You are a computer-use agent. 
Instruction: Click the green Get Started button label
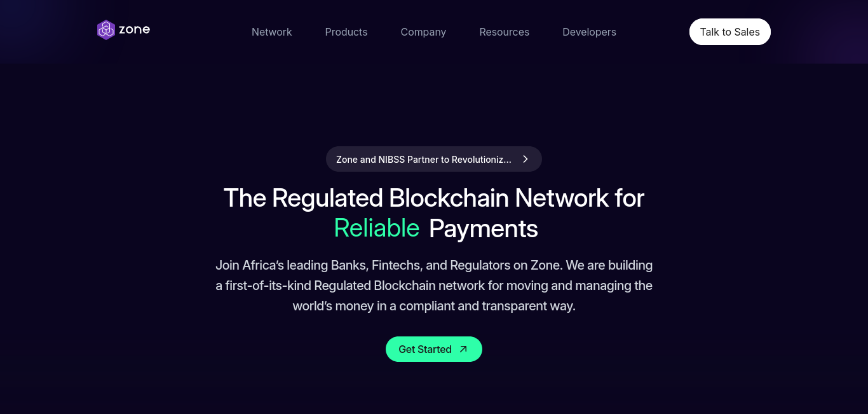(x=425, y=349)
